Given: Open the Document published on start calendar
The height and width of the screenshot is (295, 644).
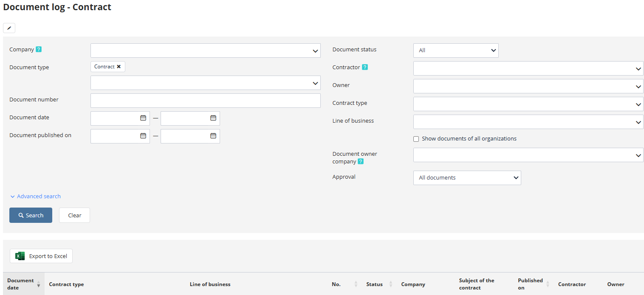Looking at the screenshot, I should coord(143,136).
